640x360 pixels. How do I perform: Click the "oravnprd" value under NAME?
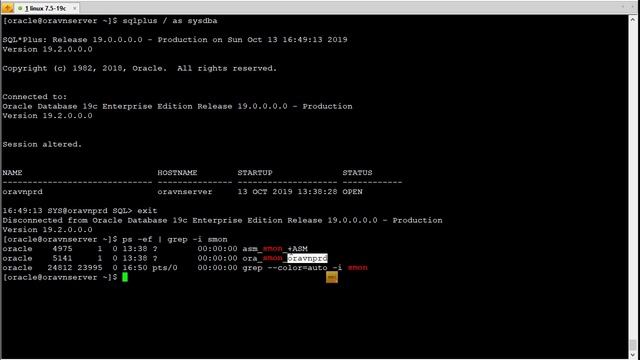22,192
